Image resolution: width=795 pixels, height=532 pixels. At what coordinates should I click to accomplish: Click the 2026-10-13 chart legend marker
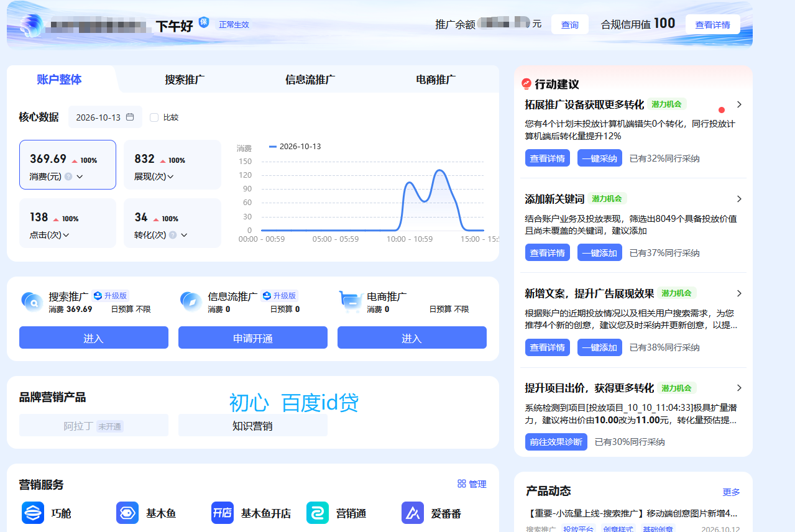pos(273,147)
